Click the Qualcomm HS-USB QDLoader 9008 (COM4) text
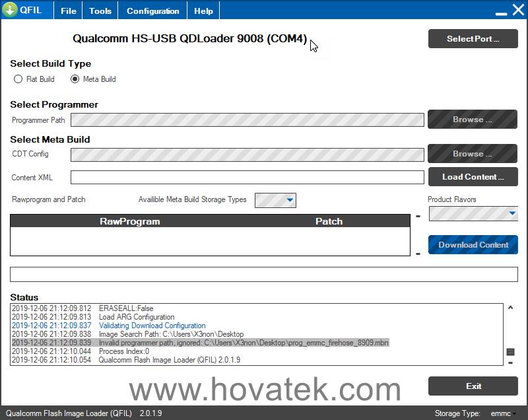 189,38
